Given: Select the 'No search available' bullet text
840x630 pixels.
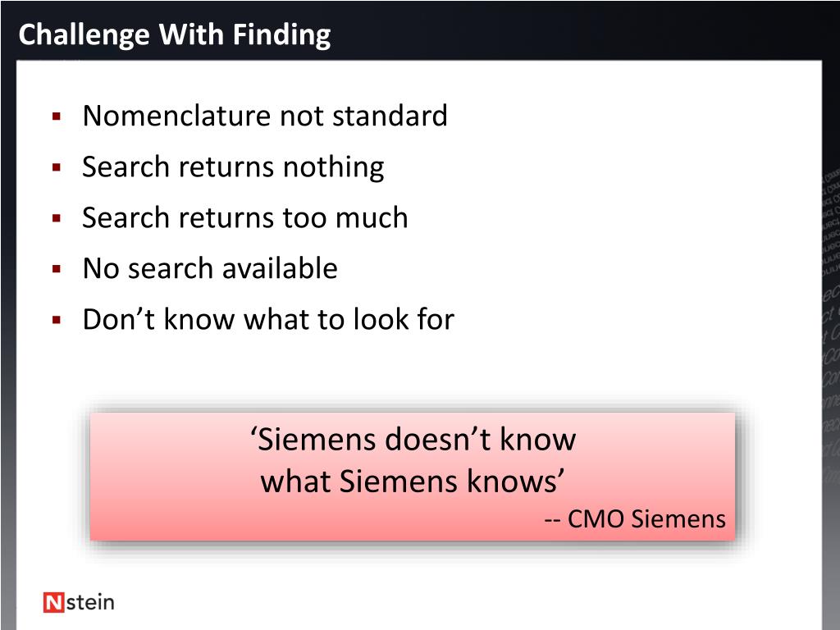Looking at the screenshot, I should coord(210,268).
